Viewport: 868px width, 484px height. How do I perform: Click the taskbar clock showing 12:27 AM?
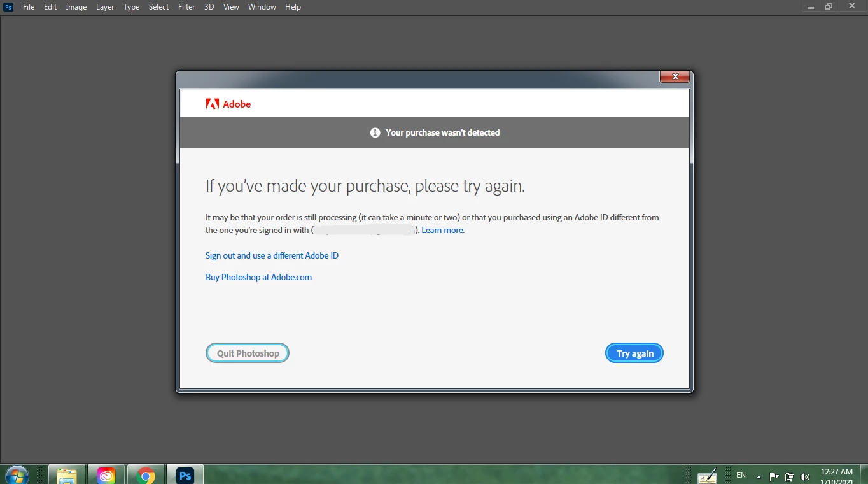pos(837,476)
